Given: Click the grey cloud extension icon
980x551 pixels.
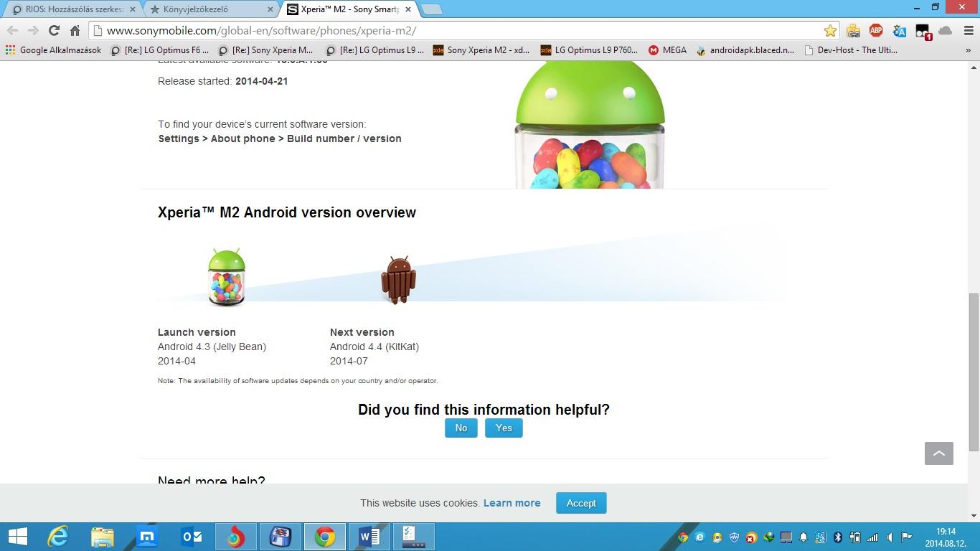Looking at the screenshot, I should pyautogui.click(x=946, y=30).
